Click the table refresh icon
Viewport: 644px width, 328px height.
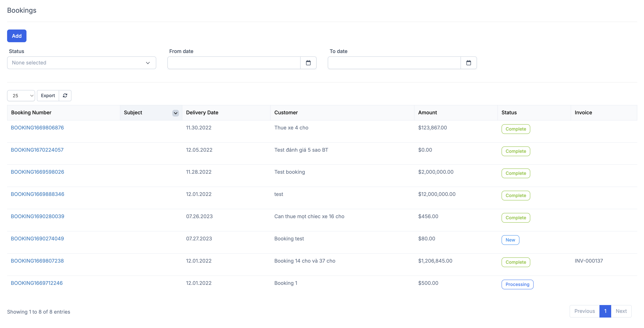65,95
